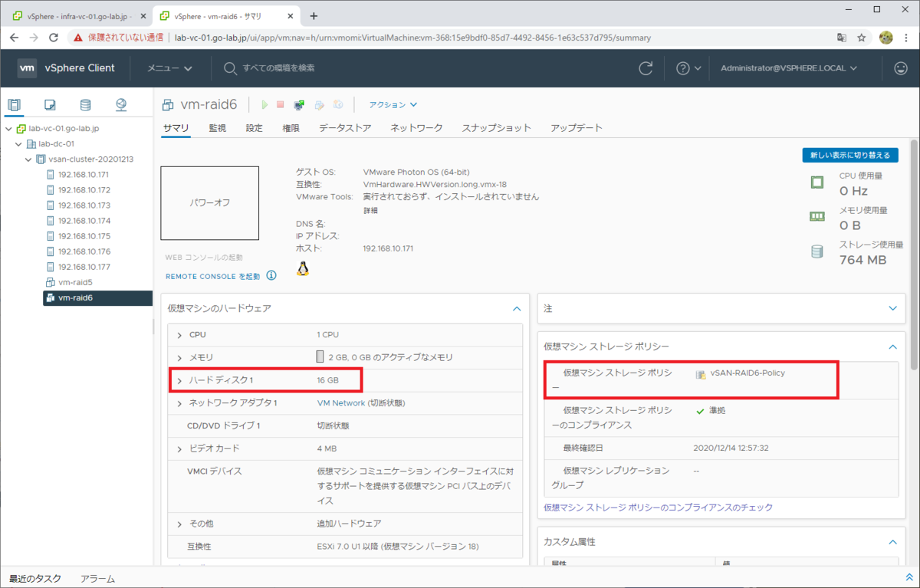The width and height of the screenshot is (920, 588).
Task: Switch to the 権限 tab
Action: (291, 128)
